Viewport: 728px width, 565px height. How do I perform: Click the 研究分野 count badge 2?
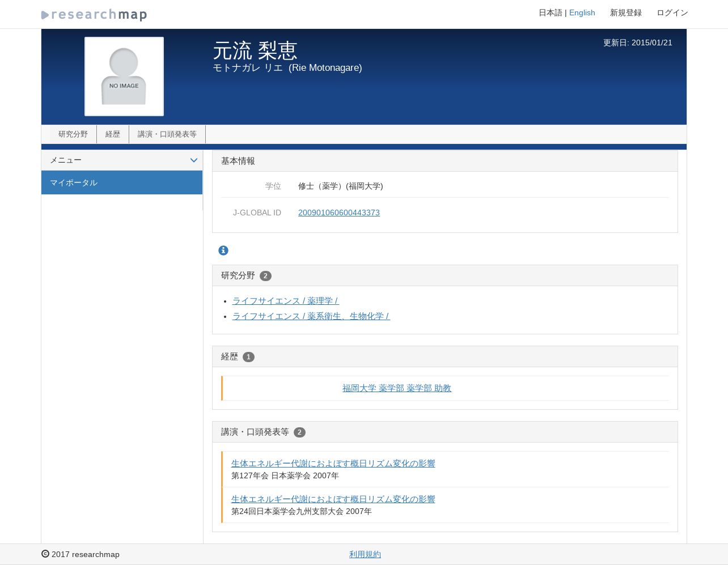click(x=265, y=276)
